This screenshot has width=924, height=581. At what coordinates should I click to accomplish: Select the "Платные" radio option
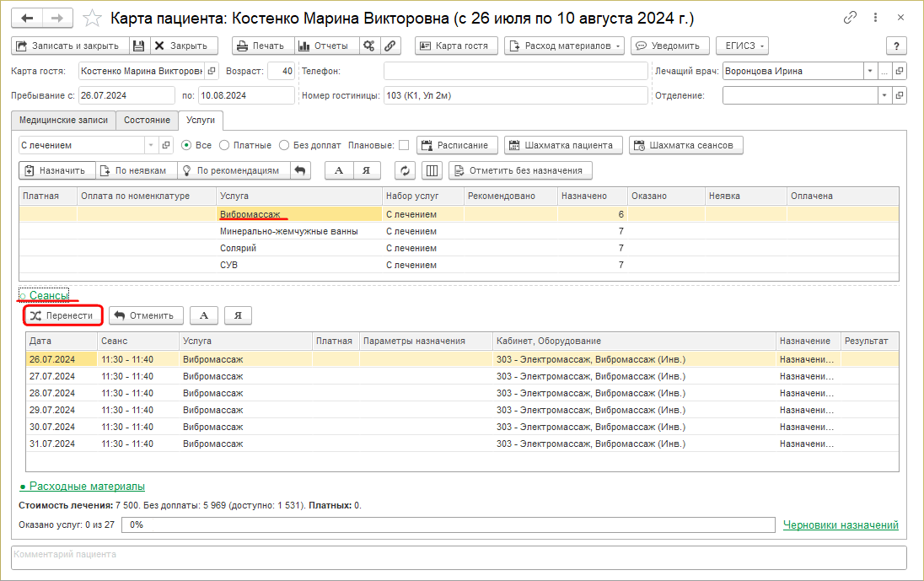pyautogui.click(x=224, y=145)
